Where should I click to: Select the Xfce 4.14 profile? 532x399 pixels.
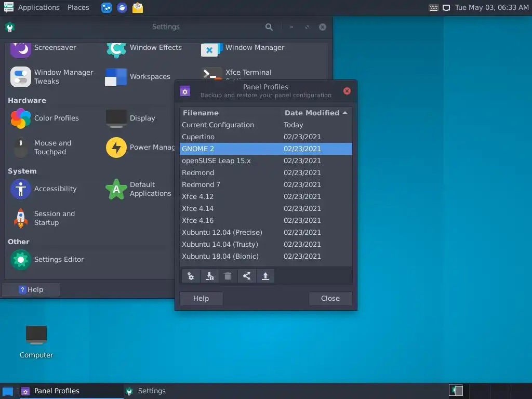point(266,208)
